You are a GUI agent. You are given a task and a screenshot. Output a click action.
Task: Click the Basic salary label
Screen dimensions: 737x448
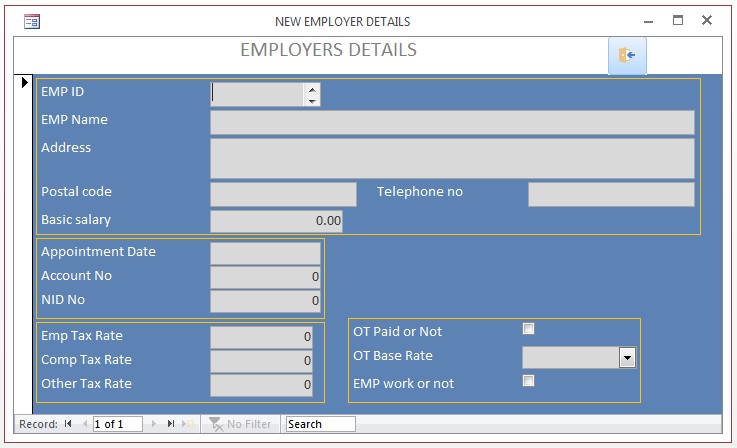pos(76,220)
